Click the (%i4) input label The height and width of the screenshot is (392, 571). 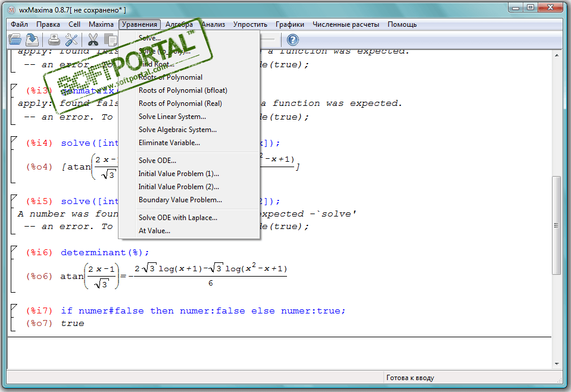coord(39,143)
